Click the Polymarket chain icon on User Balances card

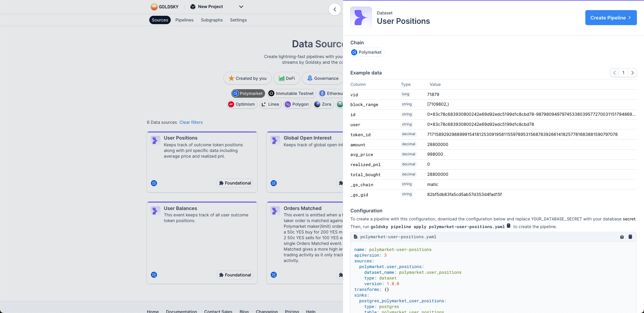click(x=154, y=275)
